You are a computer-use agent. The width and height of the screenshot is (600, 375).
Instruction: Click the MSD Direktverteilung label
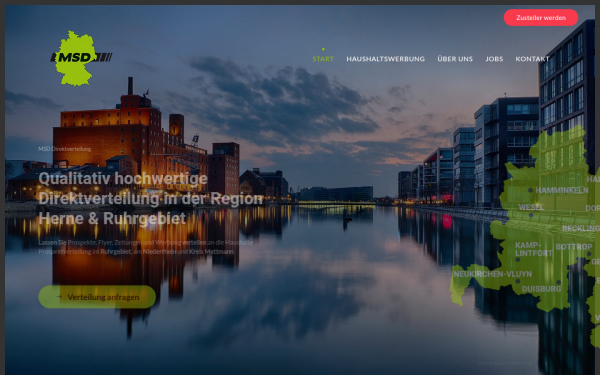pyautogui.click(x=65, y=149)
